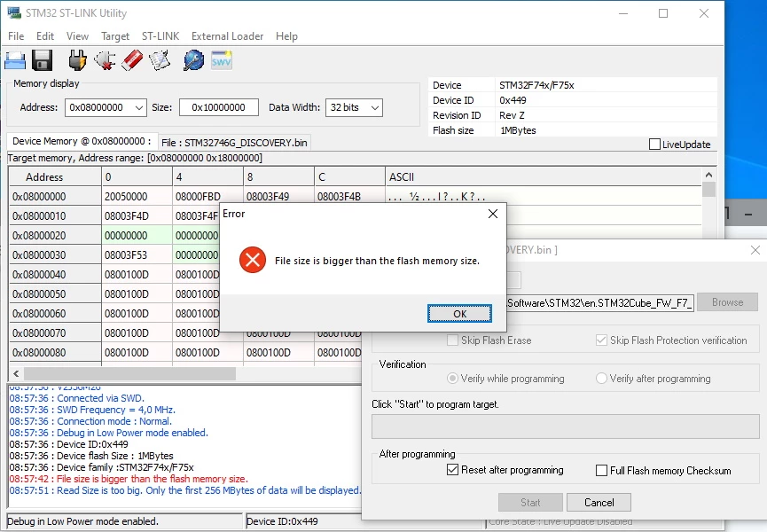Screen dimensions: 767x532
Task: Click Cancel in the download dialog
Action: point(599,503)
